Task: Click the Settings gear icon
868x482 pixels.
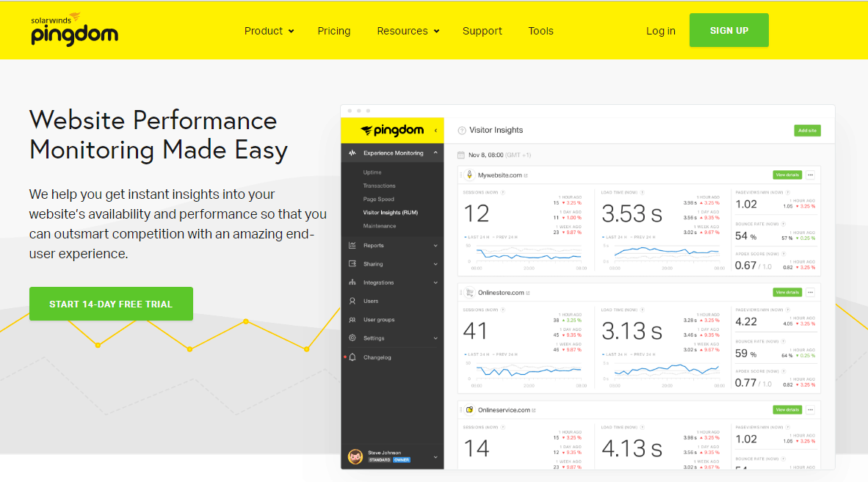Action: coord(352,337)
